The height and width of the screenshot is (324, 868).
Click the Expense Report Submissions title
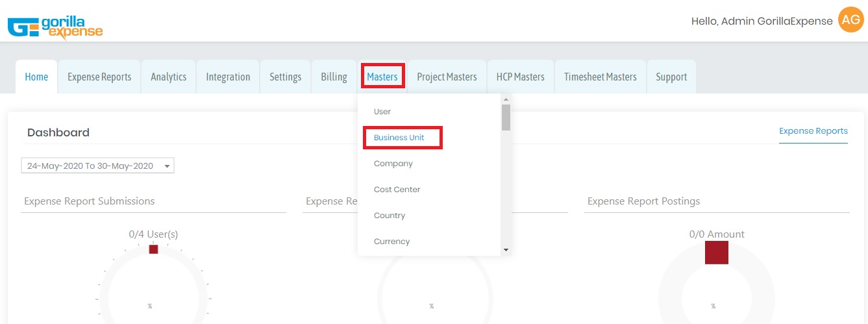coord(90,201)
